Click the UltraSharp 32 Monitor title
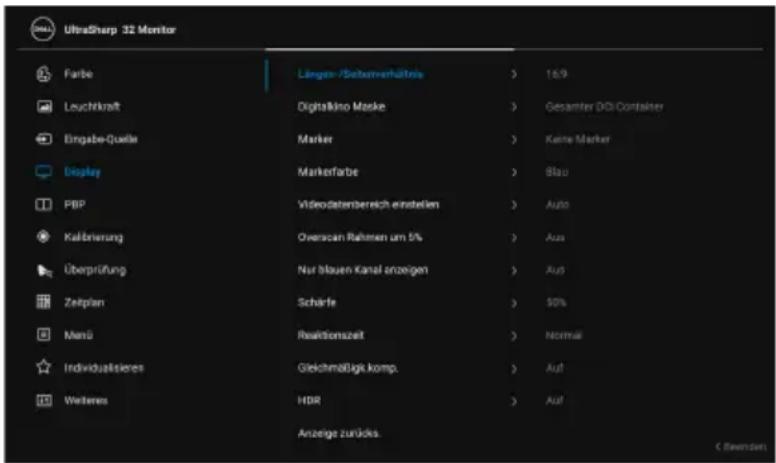The image size is (776, 463). point(120,30)
